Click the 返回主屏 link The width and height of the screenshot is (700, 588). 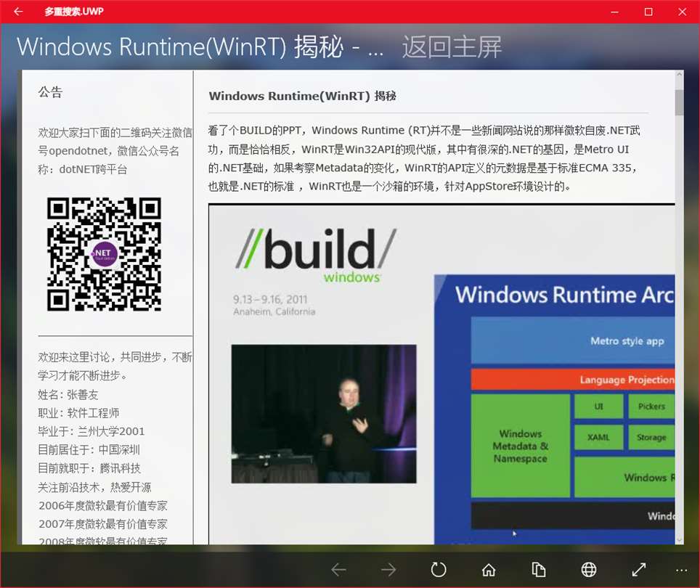click(x=452, y=47)
